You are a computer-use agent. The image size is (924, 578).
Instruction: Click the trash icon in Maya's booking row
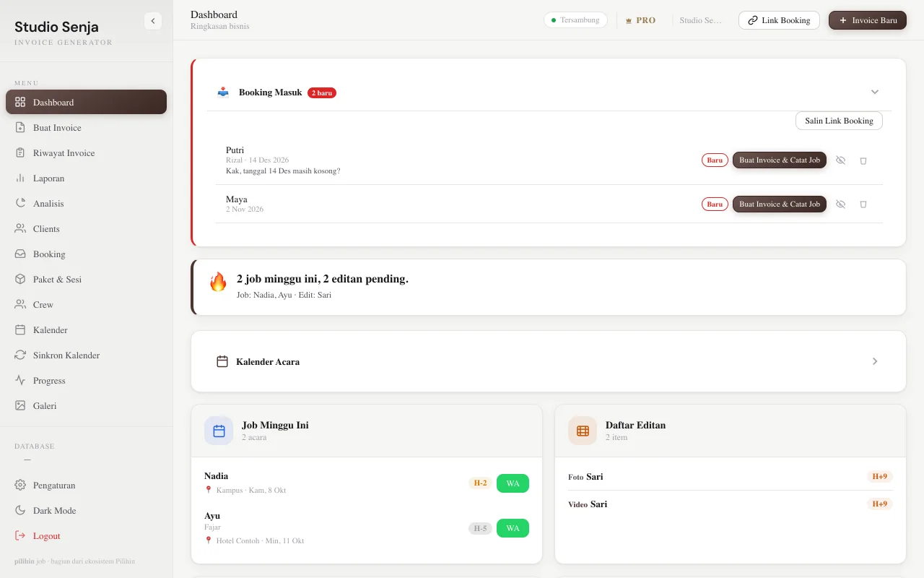coord(863,204)
